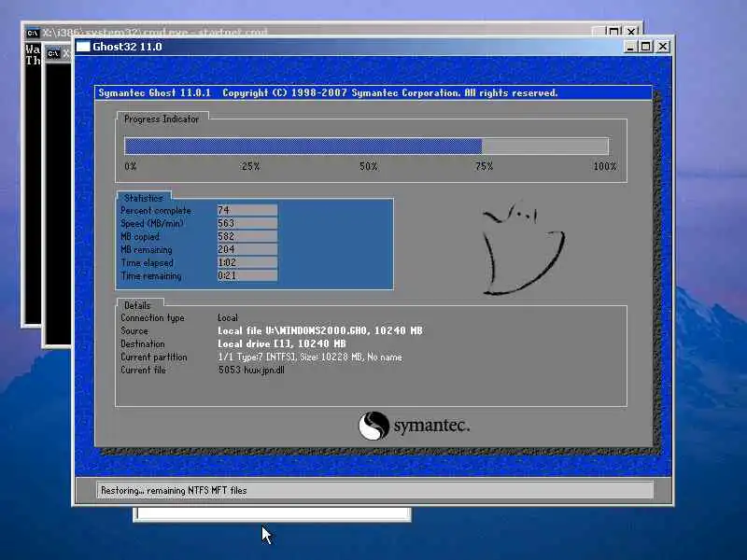Select the Time remaining value 0:21
The height and width of the screenshot is (560, 747).
pos(247,275)
